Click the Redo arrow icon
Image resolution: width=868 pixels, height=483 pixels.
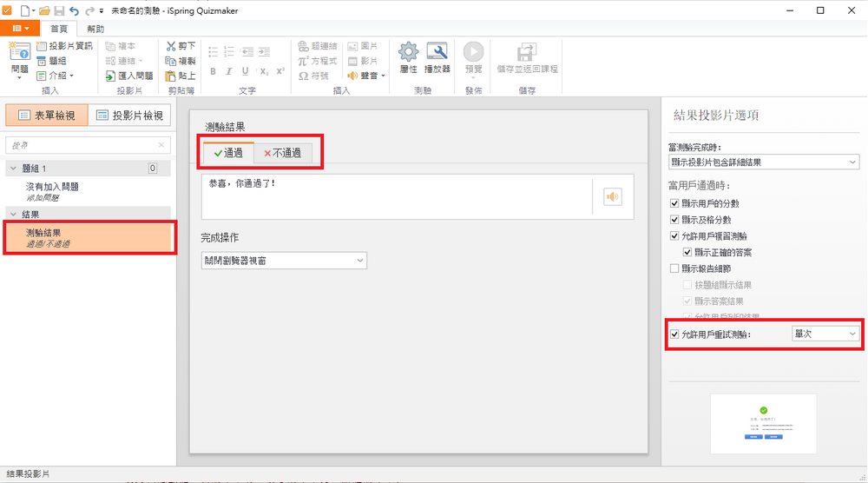pos(89,10)
